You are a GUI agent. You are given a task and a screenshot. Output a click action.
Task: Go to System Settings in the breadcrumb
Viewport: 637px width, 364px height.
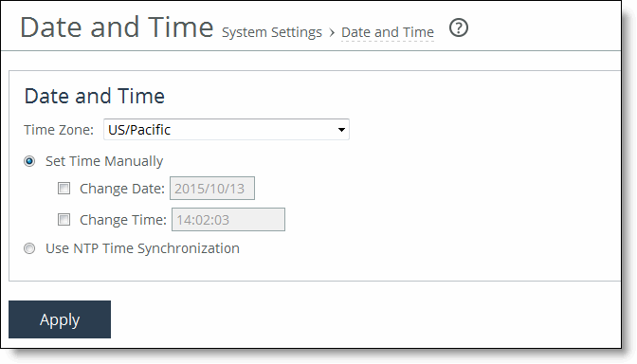(x=272, y=32)
